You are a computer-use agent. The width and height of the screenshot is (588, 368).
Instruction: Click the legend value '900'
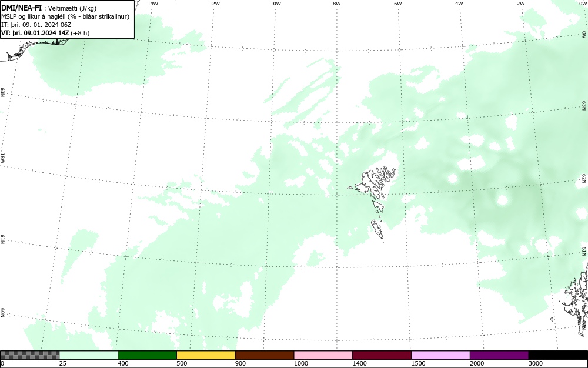click(240, 363)
